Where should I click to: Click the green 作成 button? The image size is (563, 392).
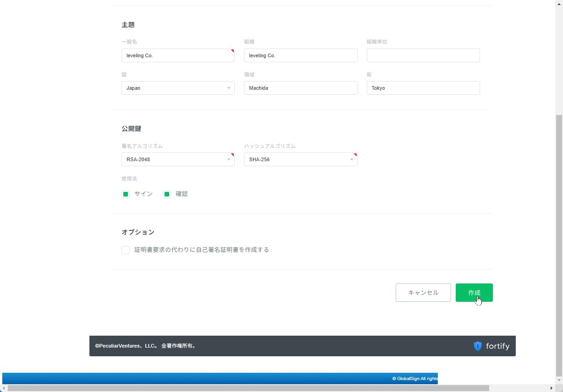coord(474,293)
